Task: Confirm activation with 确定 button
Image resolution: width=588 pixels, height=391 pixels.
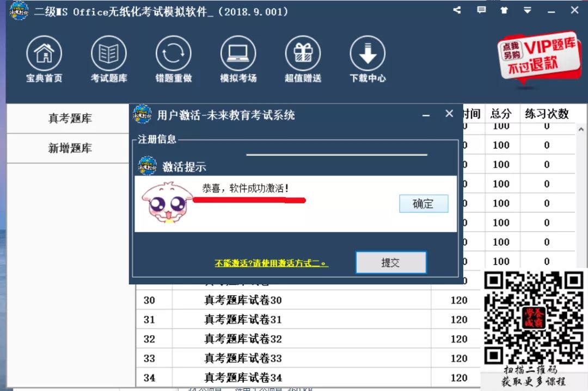Action: click(424, 204)
